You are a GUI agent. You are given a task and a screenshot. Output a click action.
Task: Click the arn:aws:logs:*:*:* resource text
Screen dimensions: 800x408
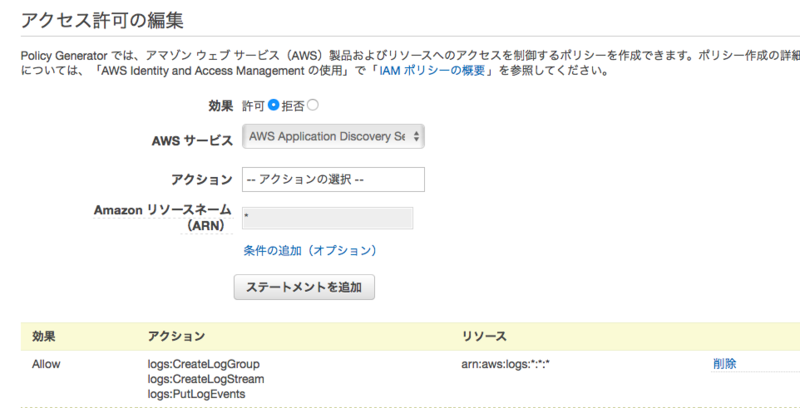pos(505,364)
